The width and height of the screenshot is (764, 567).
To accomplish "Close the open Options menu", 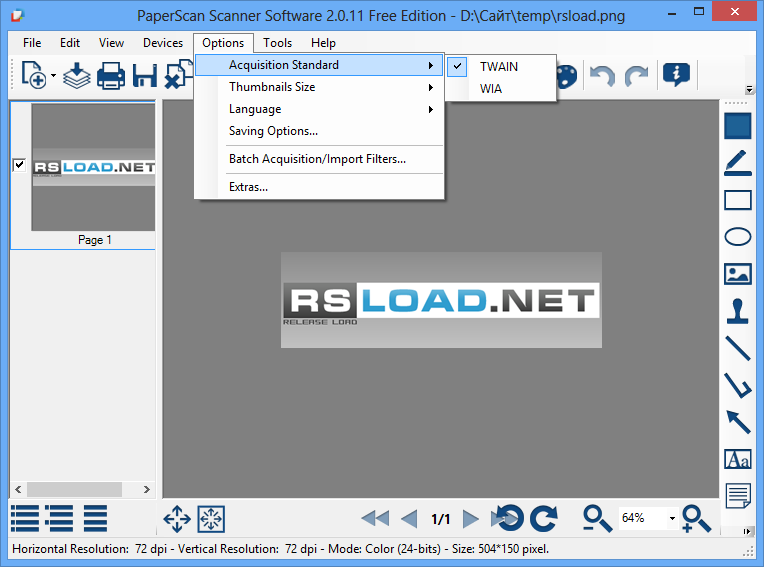I will tap(223, 43).
